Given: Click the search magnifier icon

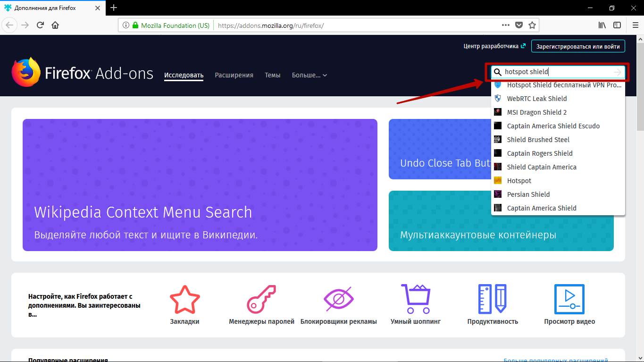Looking at the screenshot, I should [497, 72].
